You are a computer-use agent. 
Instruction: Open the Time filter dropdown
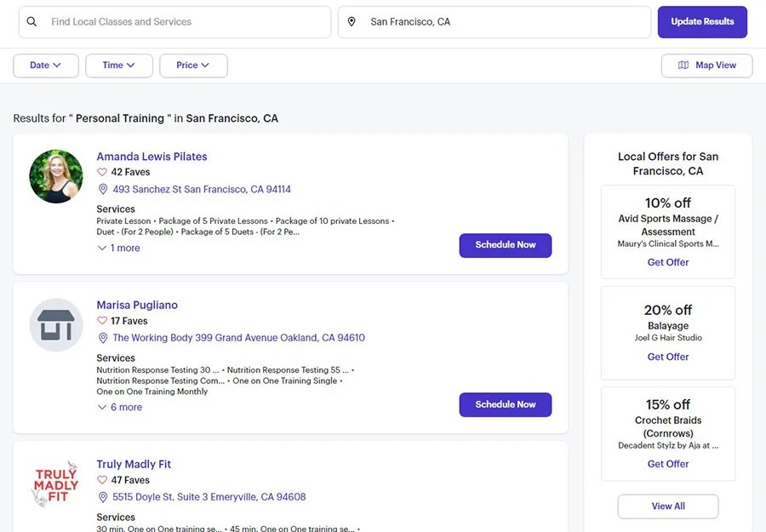(x=118, y=66)
